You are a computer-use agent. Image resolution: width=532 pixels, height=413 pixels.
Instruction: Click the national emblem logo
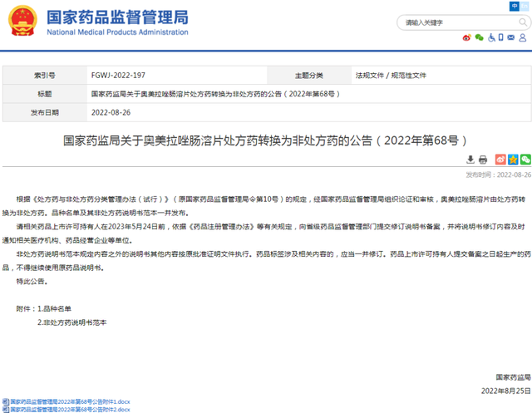tap(22, 20)
